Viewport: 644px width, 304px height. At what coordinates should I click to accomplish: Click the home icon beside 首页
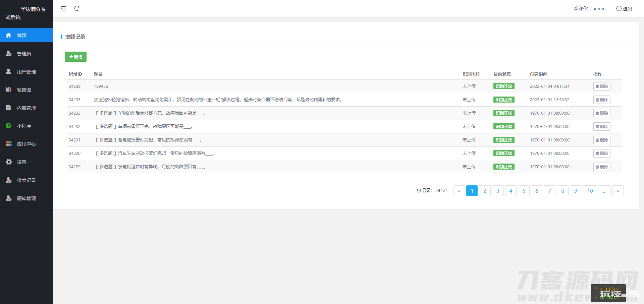point(8,35)
